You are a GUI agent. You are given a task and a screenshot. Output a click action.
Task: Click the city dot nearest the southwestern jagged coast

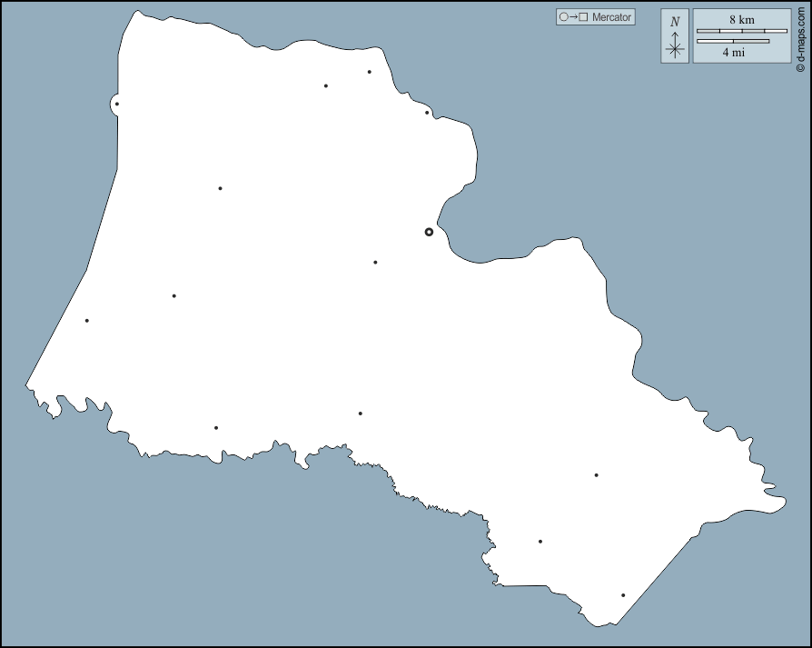pos(216,427)
